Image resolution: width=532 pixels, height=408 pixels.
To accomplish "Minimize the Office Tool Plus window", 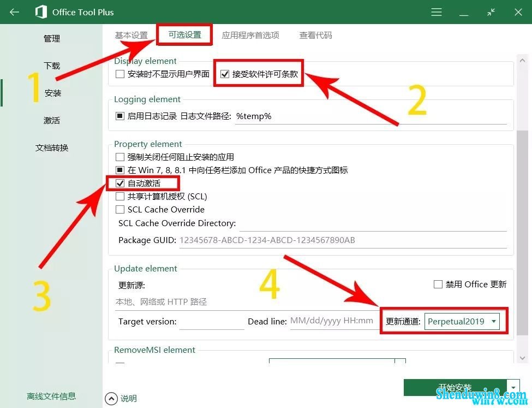I will coord(464,15).
